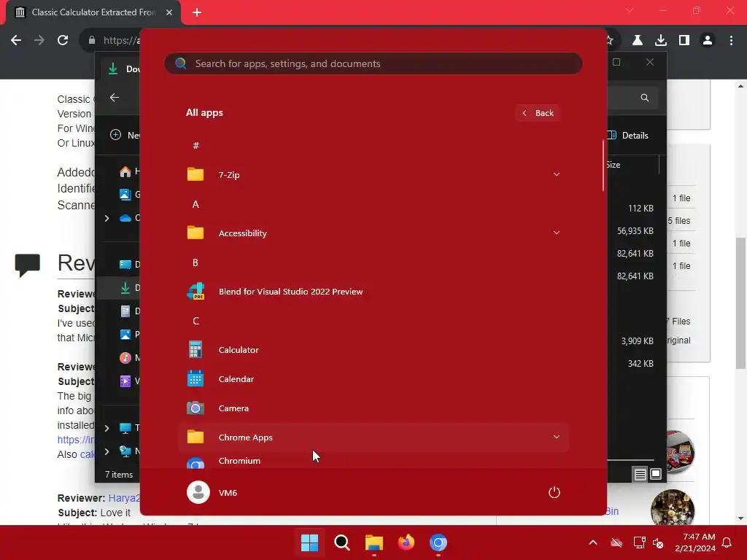Open File Explorer from the taskbar
This screenshot has width=747, height=560.
[x=374, y=542]
